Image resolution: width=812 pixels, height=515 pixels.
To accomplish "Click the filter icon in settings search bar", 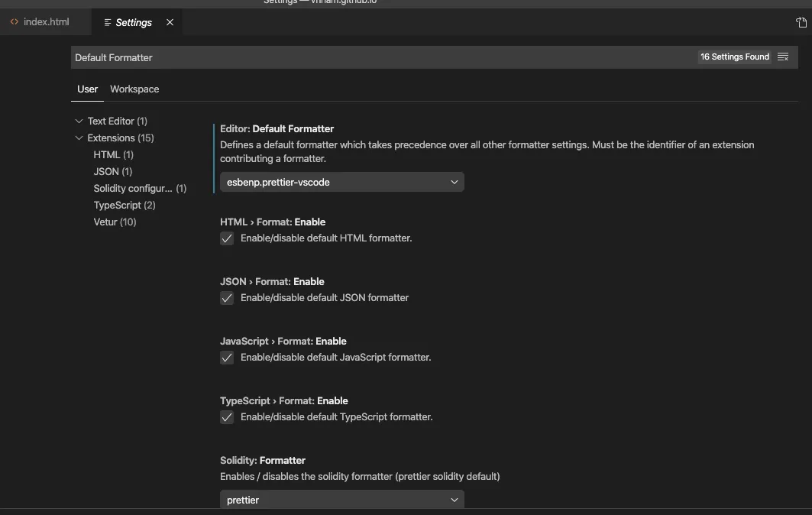I will [x=783, y=57].
